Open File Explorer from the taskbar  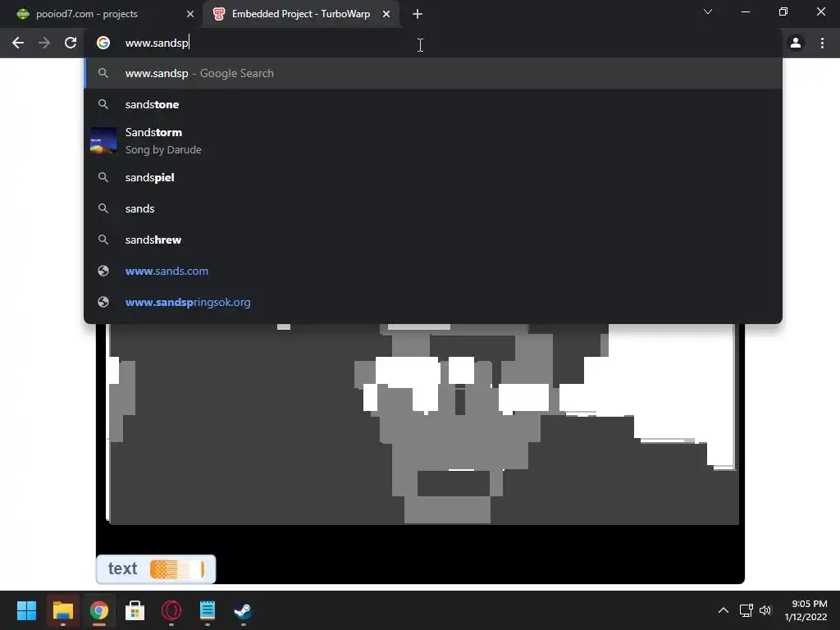point(62,610)
